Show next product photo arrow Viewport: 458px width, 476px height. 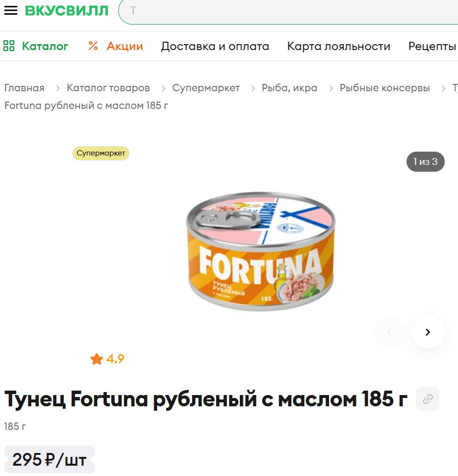[428, 332]
